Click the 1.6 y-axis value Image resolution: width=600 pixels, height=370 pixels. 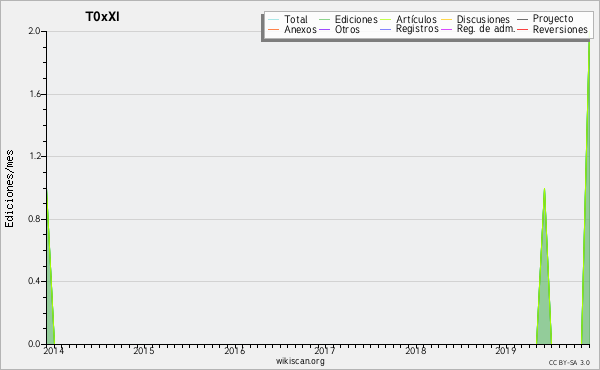(x=34, y=94)
